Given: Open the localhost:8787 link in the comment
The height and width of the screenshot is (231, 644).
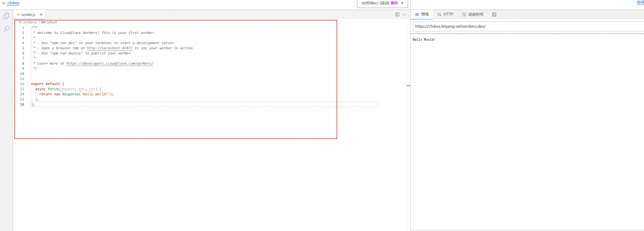Looking at the screenshot, I should [109, 48].
